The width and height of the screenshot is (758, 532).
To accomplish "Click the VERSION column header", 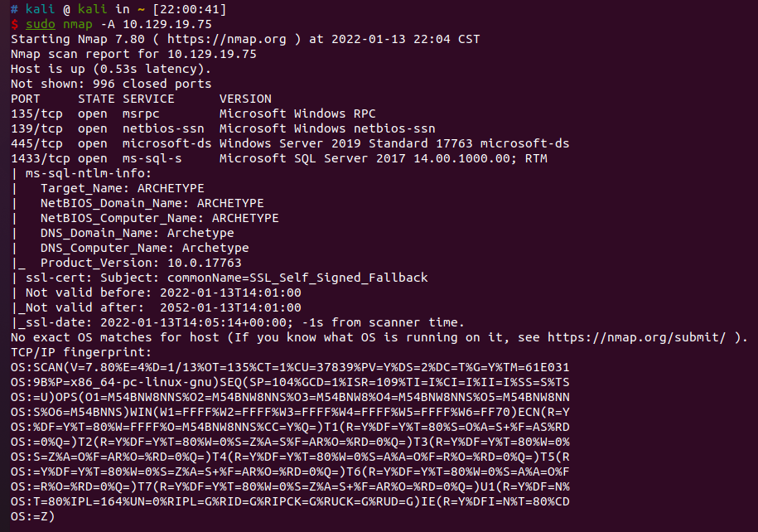I will point(245,99).
